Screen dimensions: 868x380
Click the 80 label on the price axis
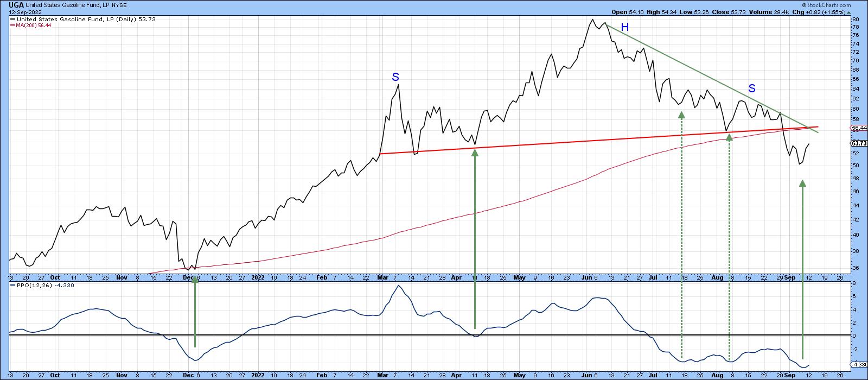pos(855,20)
